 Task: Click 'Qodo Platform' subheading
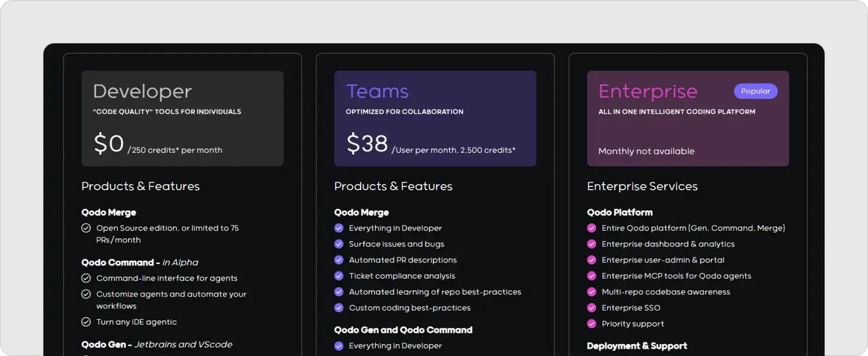coord(620,212)
